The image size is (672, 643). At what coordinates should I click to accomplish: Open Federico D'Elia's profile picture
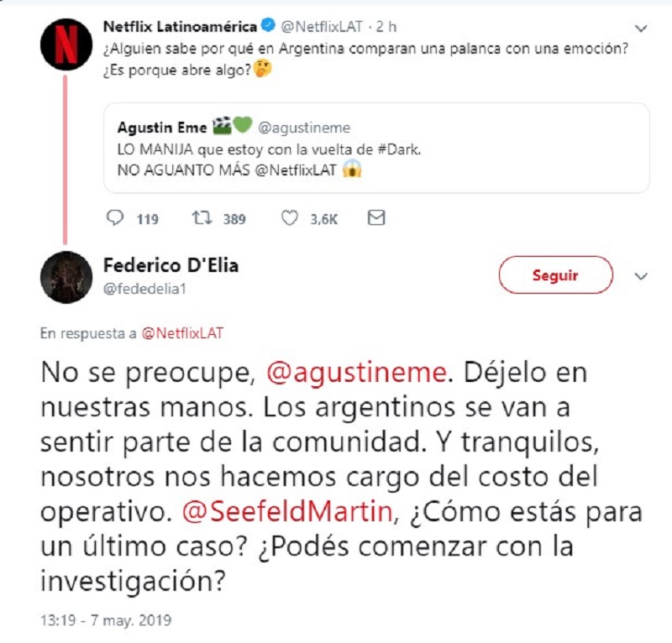pyautogui.click(x=66, y=276)
